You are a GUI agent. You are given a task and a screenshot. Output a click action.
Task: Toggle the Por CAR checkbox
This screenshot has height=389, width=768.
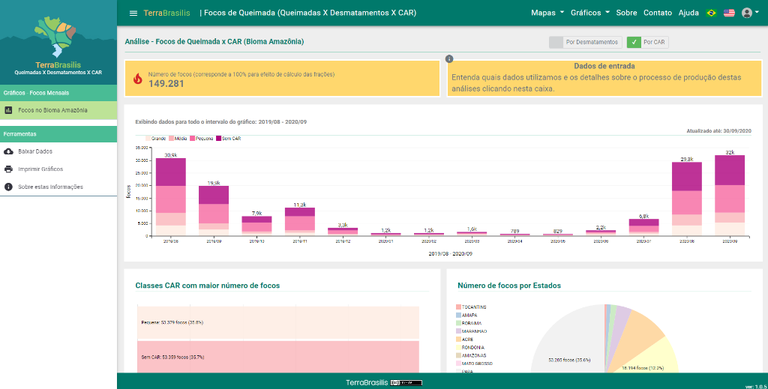(648, 42)
